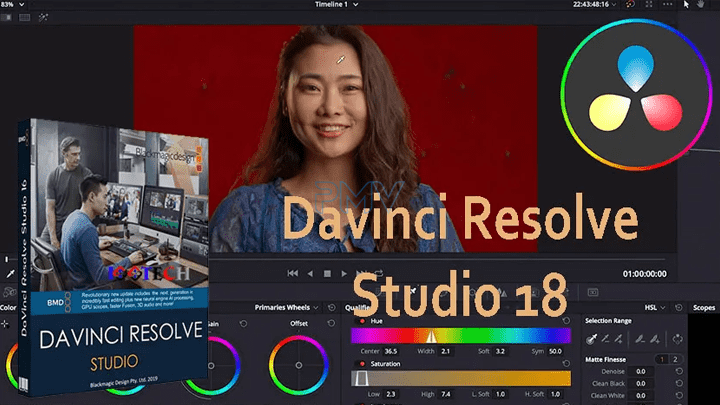Play the clip forward
This screenshot has width=720, height=405.
[x=344, y=274]
